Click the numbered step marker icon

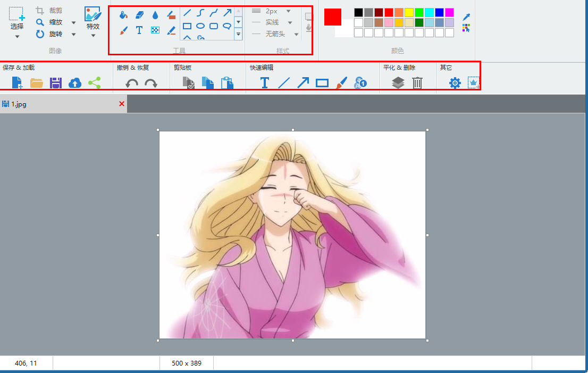coord(360,83)
